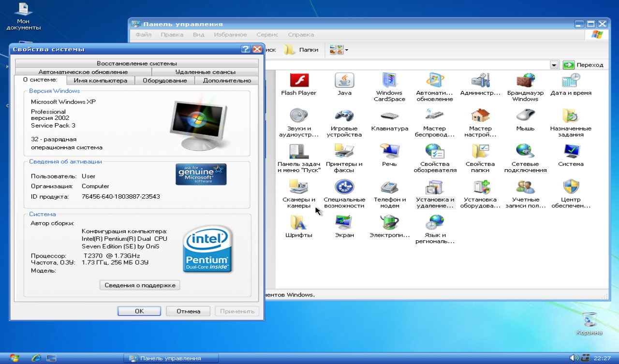
Task: Open Дата и время icon
Action: tap(571, 80)
